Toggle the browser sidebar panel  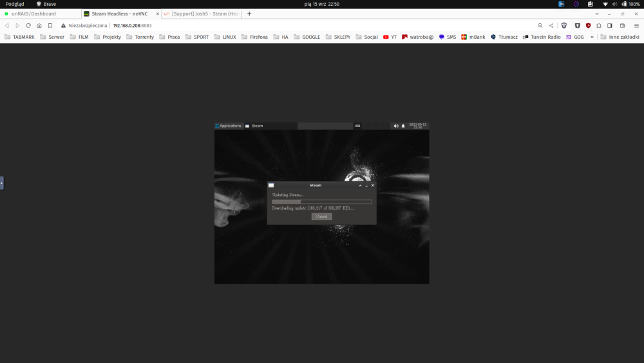(x=609, y=26)
